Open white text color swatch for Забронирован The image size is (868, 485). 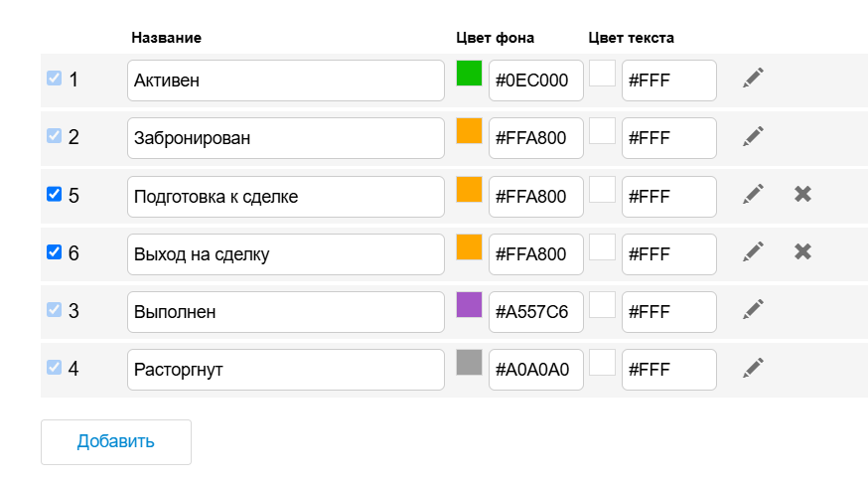click(x=602, y=131)
